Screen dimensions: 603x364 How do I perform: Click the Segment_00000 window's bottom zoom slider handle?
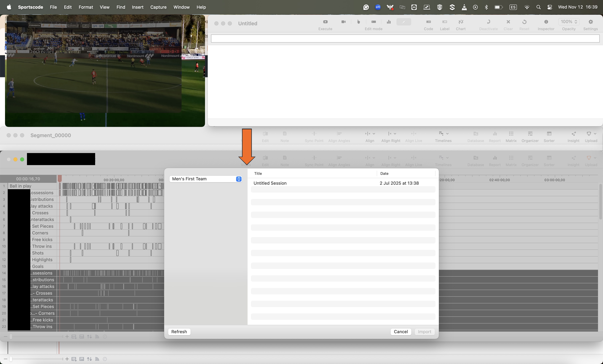tap(11, 359)
